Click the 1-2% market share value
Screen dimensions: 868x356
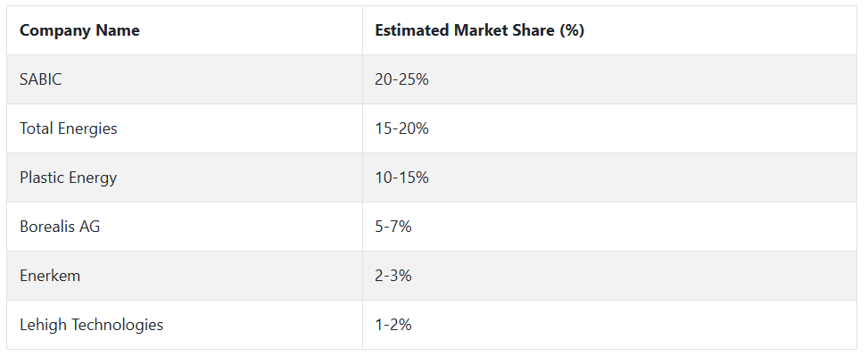click(x=393, y=325)
